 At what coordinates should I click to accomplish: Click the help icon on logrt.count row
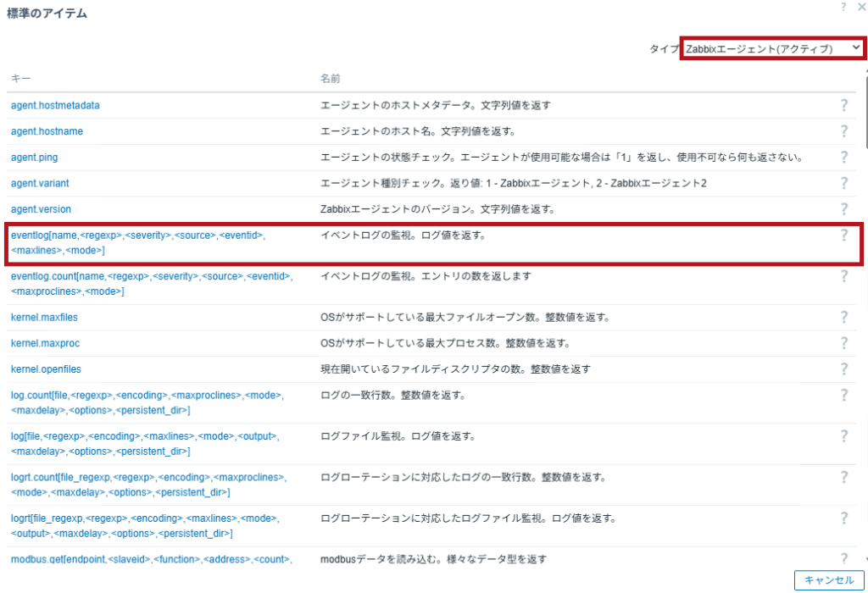pyautogui.click(x=844, y=477)
